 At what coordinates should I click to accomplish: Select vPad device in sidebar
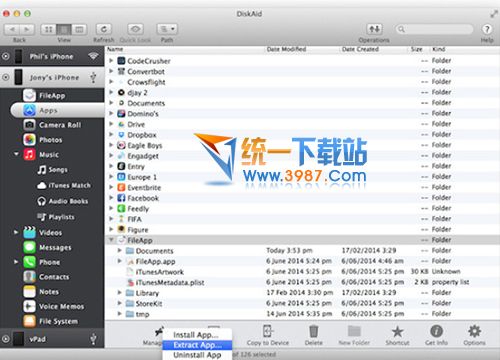click(52, 339)
